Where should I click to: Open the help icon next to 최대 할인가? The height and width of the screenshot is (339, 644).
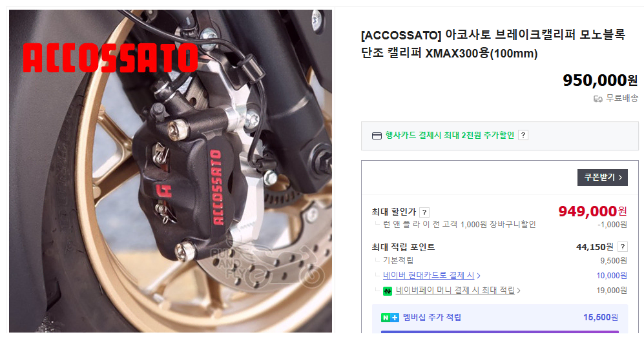[x=424, y=212]
